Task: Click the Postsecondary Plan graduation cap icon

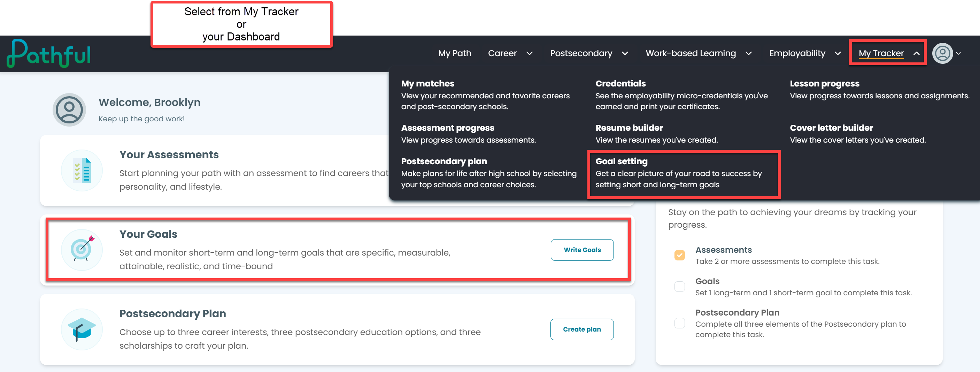Action: 82,329
